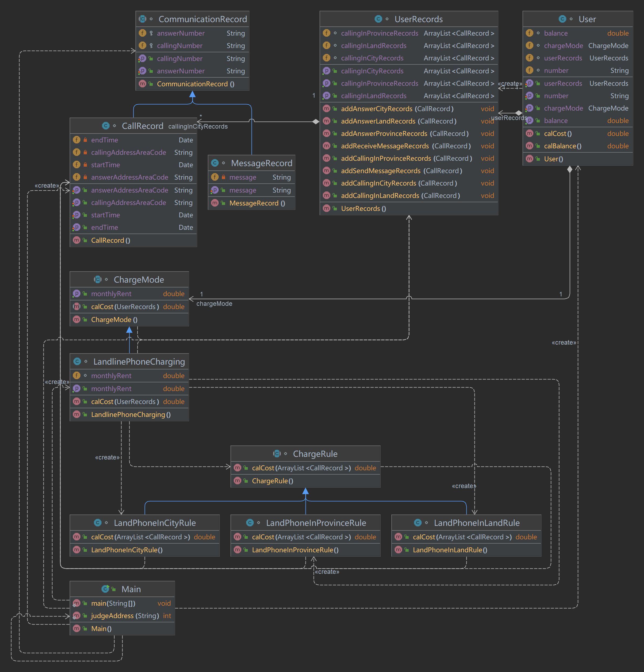The width and height of the screenshot is (644, 672).
Task: Click the LandPhoneInCityRule class title
Action: pos(155,523)
